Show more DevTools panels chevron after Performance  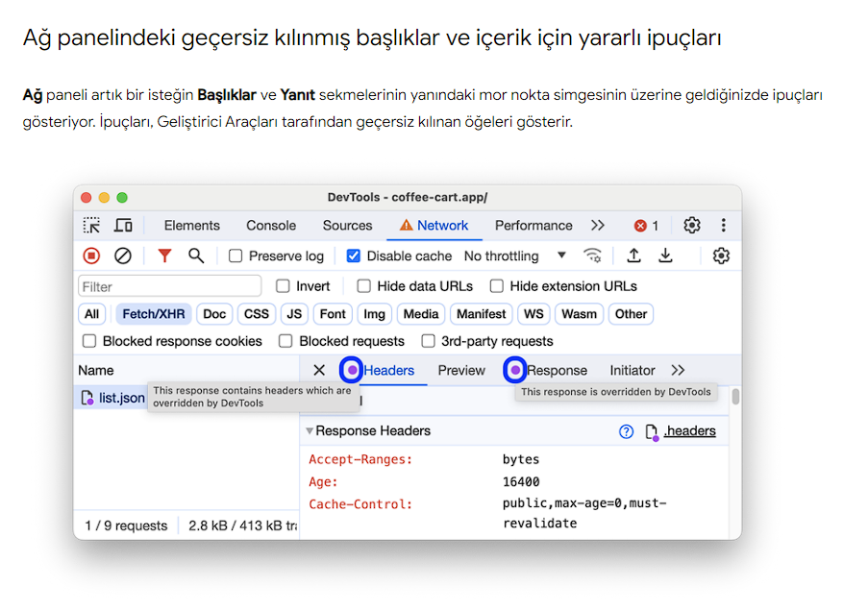point(597,225)
